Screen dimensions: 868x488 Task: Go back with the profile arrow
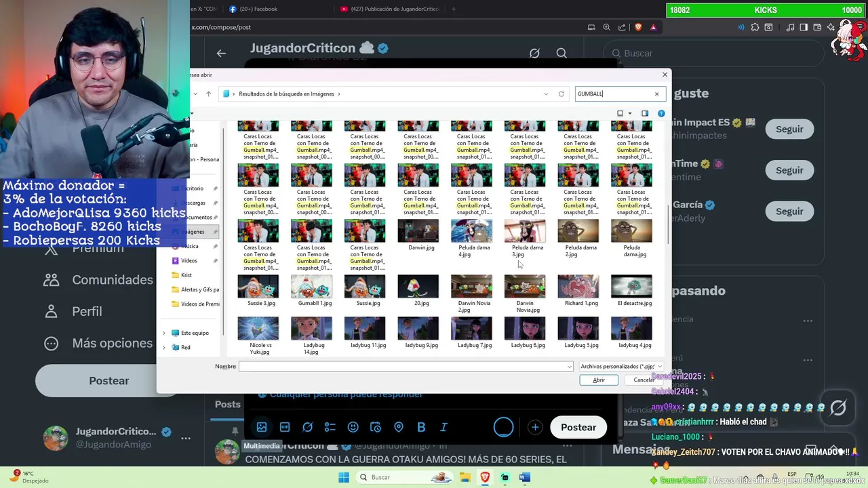coord(221,53)
